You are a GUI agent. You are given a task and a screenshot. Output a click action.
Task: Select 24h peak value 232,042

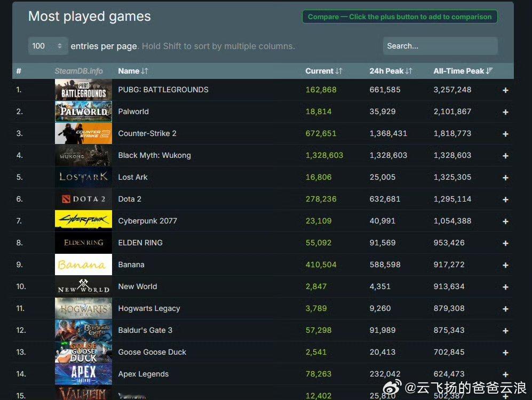pos(385,374)
